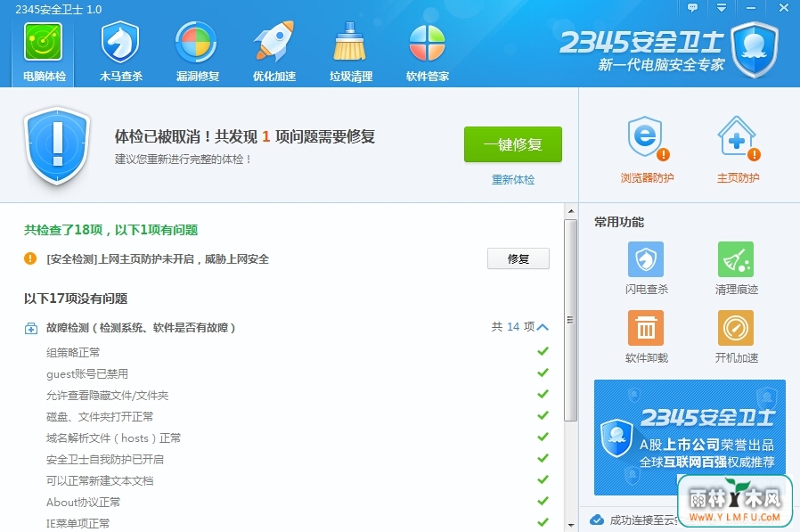Viewport: 800px width, 532px height.
Task: Click 域名解析文件（hosts）正常 row
Action: tap(298, 438)
